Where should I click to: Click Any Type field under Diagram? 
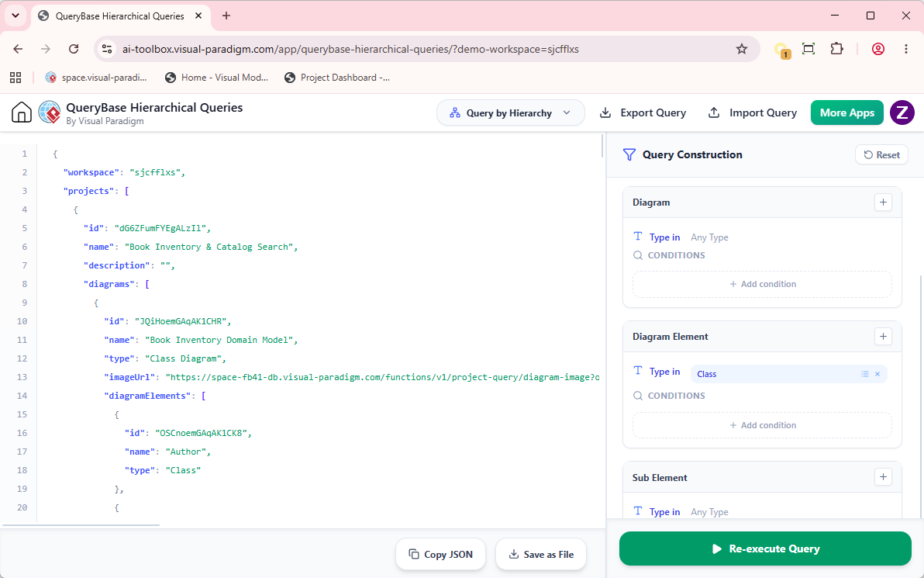click(709, 237)
